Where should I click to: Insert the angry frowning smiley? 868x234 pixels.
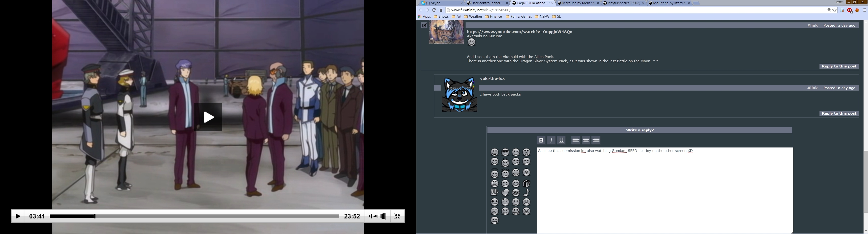point(527,211)
